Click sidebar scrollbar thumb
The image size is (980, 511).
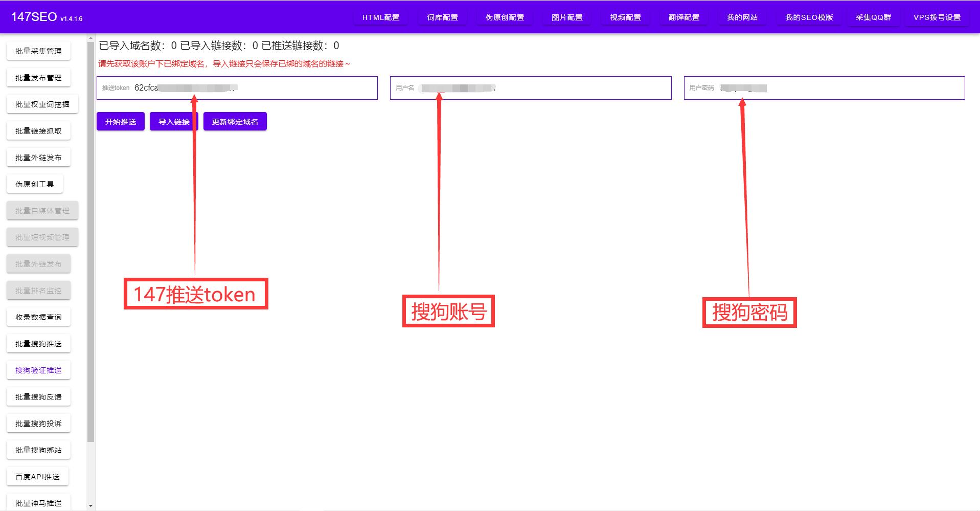tap(91, 242)
